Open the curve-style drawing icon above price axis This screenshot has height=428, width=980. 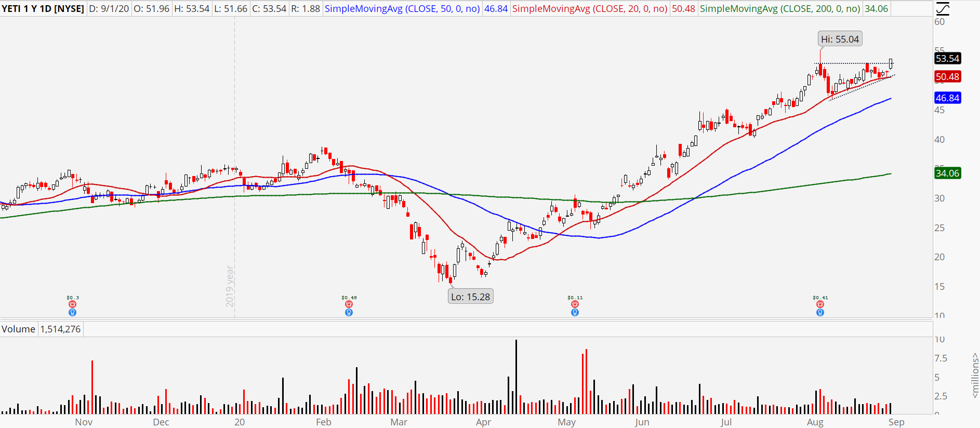[x=943, y=9]
